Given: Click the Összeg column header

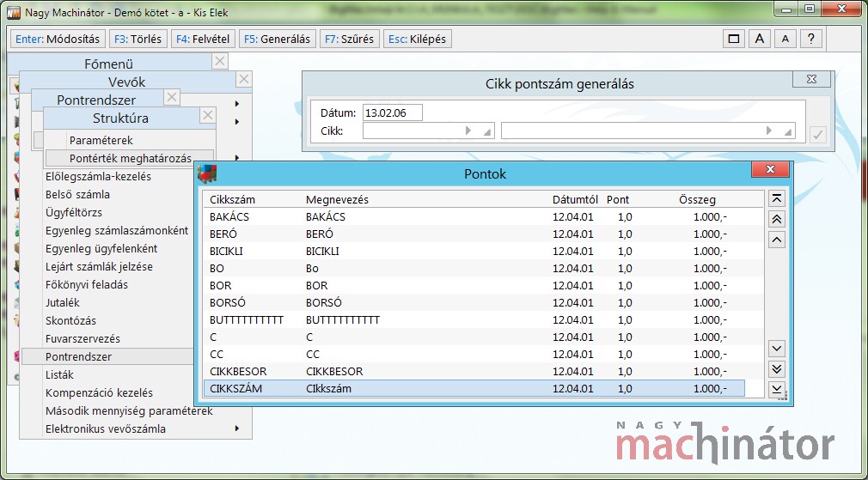Looking at the screenshot, I should [697, 199].
